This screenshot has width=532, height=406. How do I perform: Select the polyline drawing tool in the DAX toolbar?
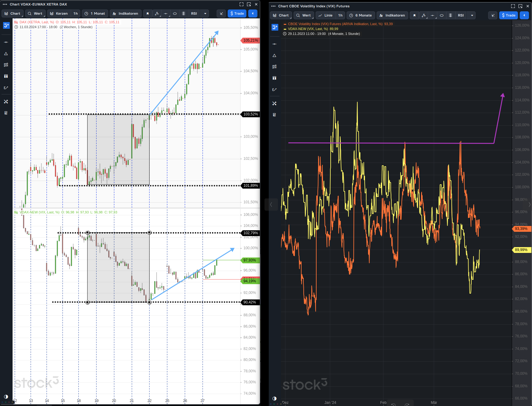(x=157, y=13)
